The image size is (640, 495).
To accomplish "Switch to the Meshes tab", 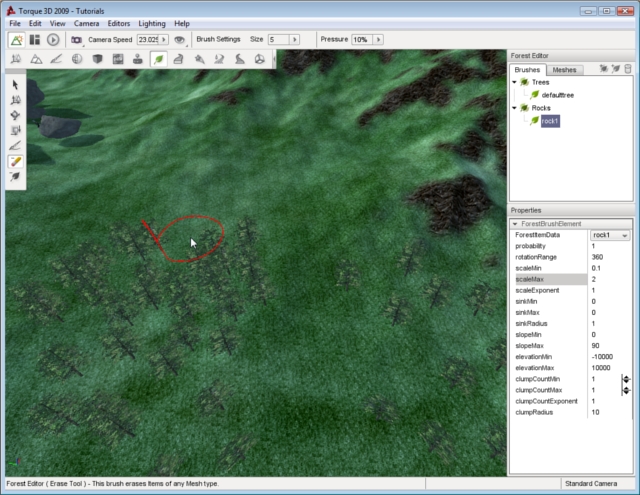I will (564, 70).
